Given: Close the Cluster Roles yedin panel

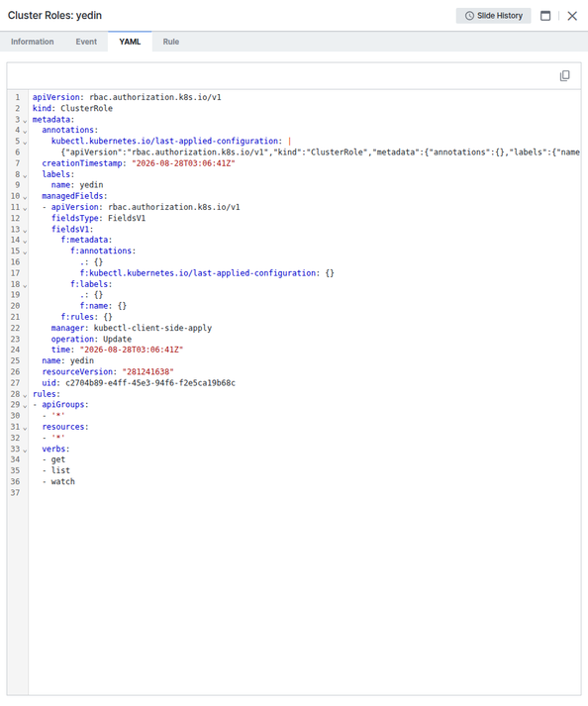Looking at the screenshot, I should 572,16.
